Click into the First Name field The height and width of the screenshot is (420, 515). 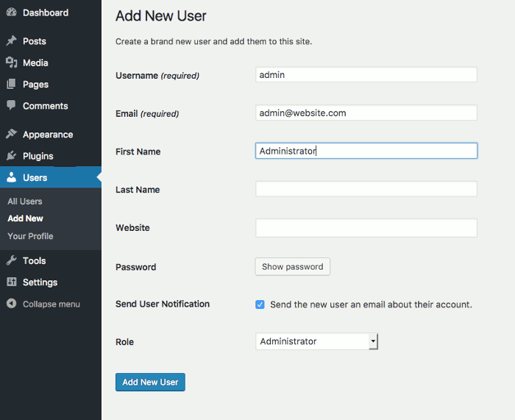coord(366,151)
